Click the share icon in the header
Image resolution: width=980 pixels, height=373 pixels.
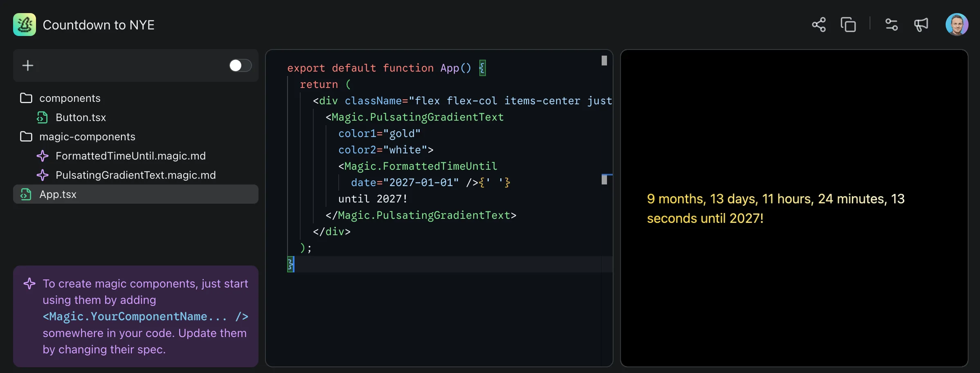pyautogui.click(x=818, y=25)
